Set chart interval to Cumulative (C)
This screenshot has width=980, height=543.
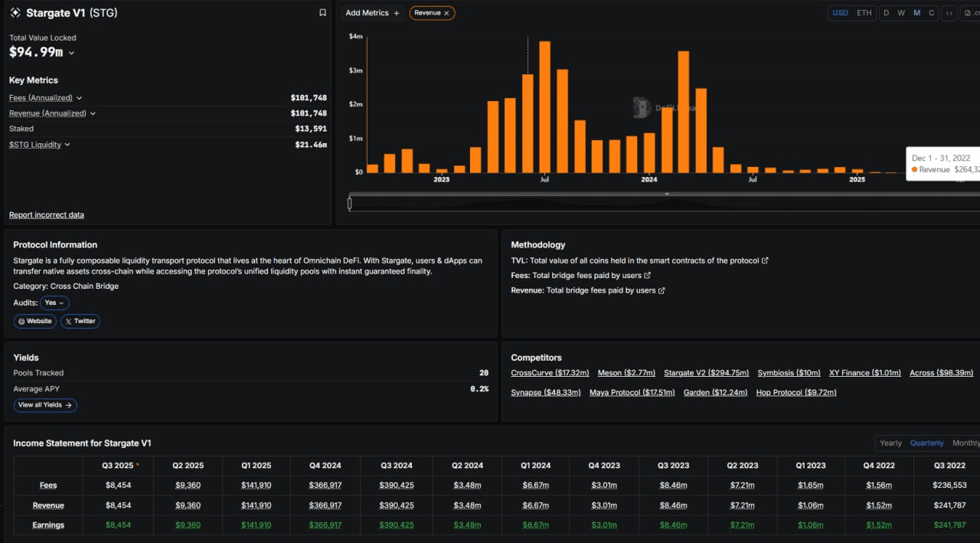pos(931,13)
